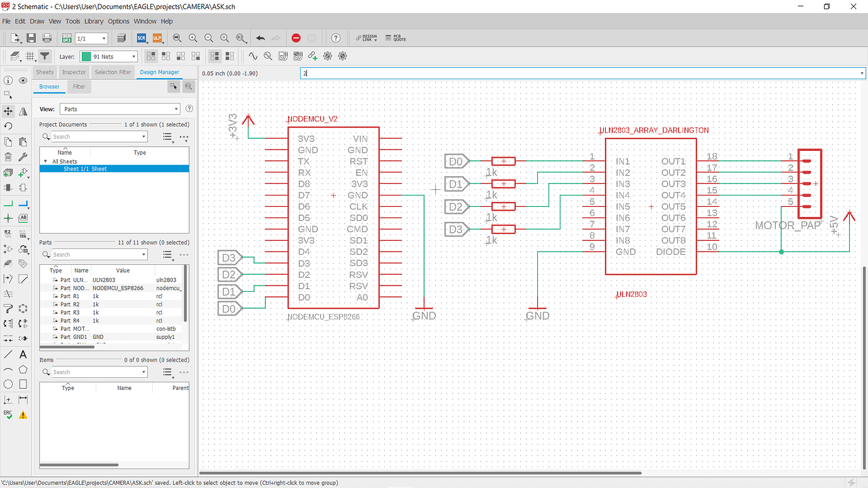Toggle the Show eye tool
The image size is (868, 488).
click(23, 80)
